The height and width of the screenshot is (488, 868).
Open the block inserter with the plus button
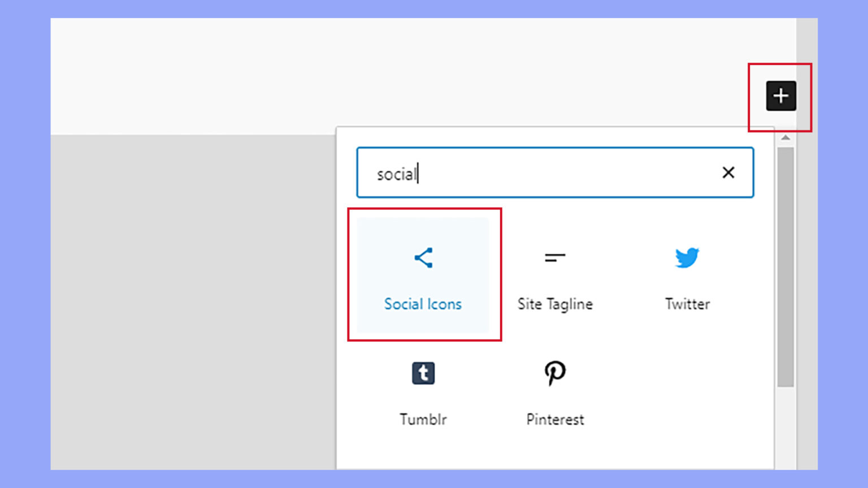(x=780, y=95)
